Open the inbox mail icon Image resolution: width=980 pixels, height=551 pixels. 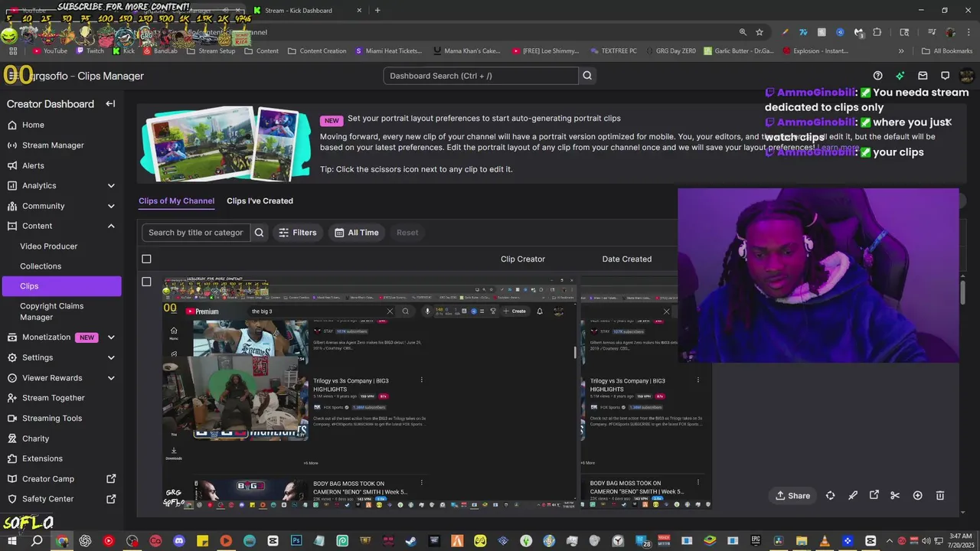point(923,76)
